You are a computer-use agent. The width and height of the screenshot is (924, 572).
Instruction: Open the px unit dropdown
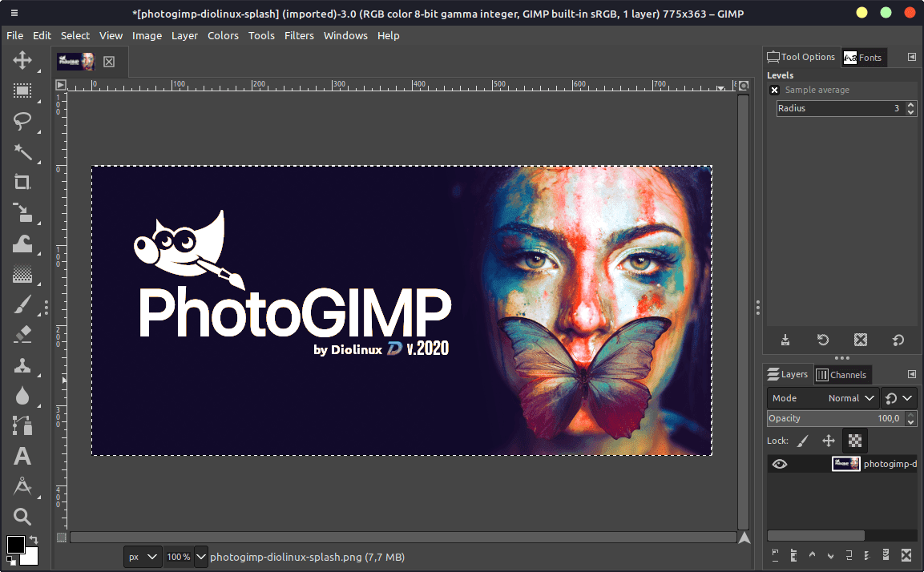pyautogui.click(x=143, y=557)
